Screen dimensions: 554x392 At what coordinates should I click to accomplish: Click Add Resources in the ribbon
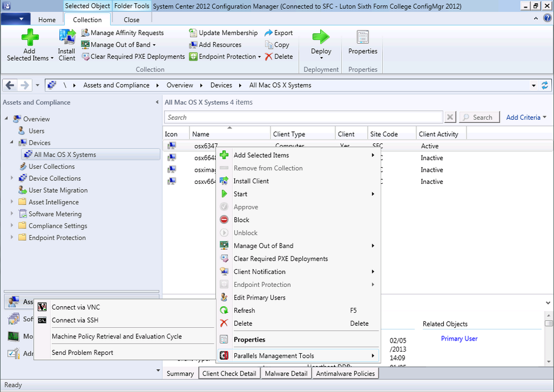coord(215,45)
